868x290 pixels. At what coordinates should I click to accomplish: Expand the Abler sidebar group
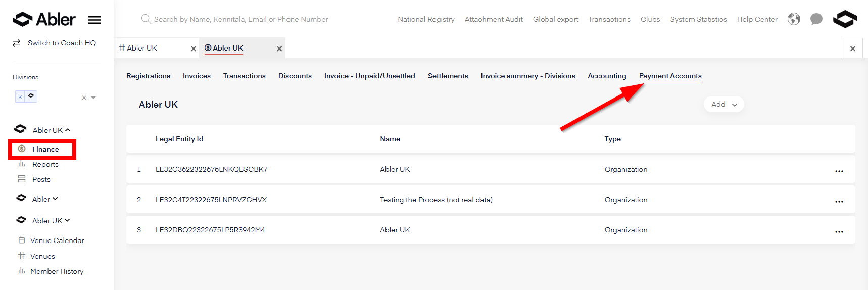click(55, 199)
